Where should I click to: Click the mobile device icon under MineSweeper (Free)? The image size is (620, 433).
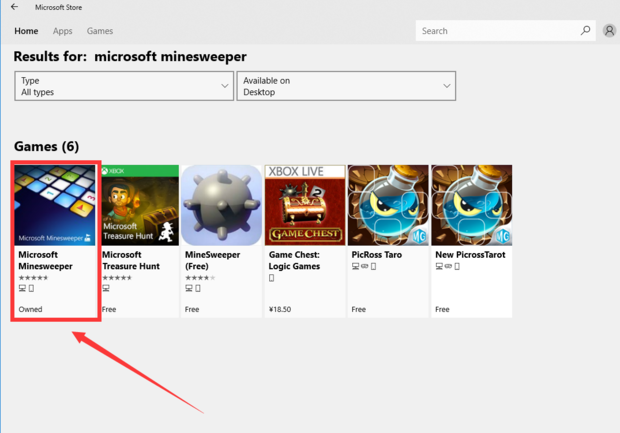pyautogui.click(x=198, y=288)
